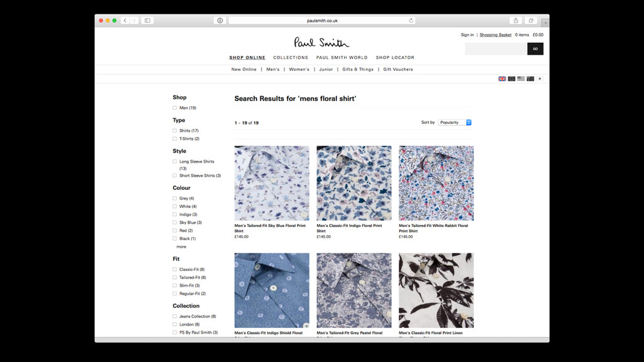The height and width of the screenshot is (362, 644).
Task: Check the Sky Blue (3) colour filter
Action: 175,222
